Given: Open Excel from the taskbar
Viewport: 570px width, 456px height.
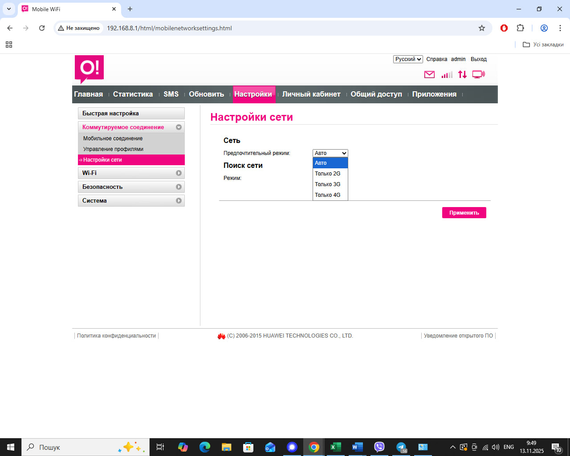Looking at the screenshot, I should (x=336, y=447).
